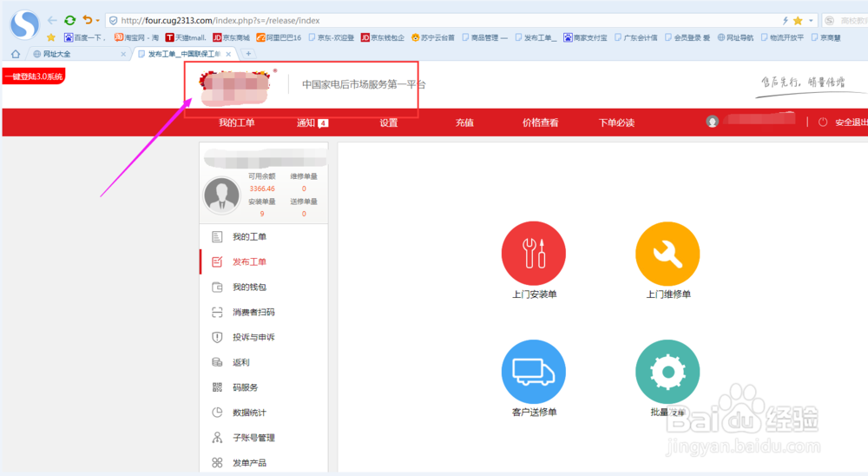
Task: Open the 物流开放平 bookmark
Action: pos(782,37)
